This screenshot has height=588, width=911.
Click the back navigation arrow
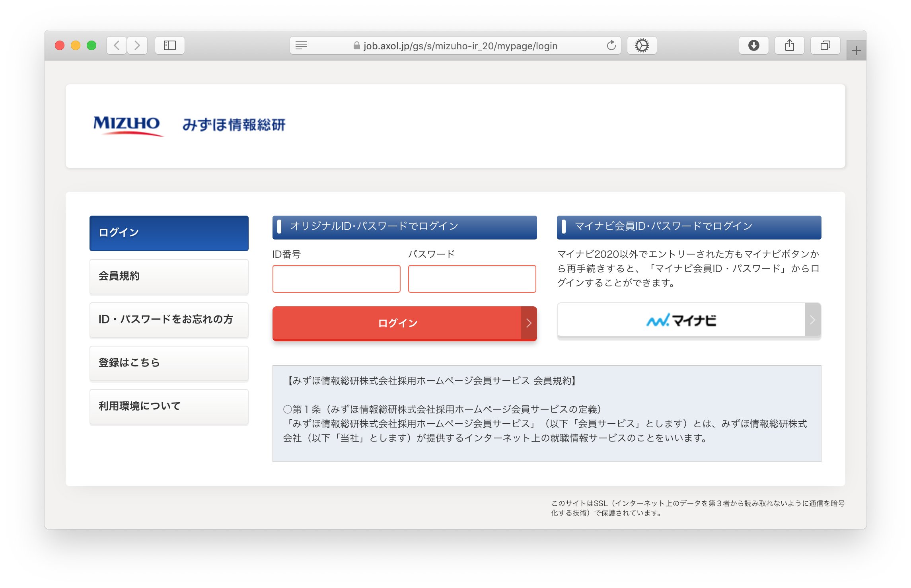[116, 45]
